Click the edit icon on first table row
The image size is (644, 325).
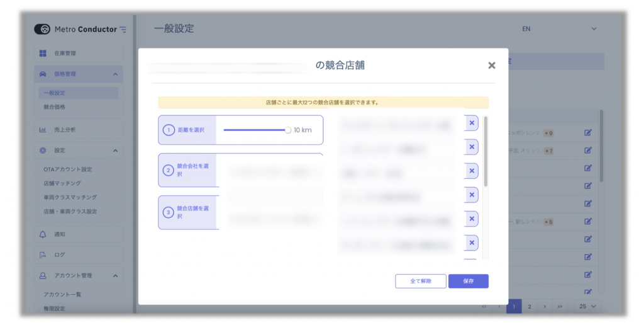click(x=588, y=132)
